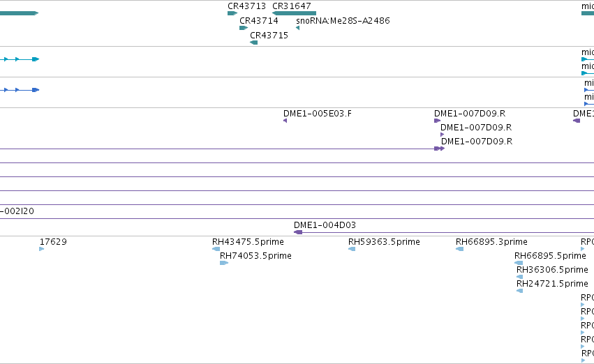Click the DME1-004D03 feature label
This screenshot has height=364, width=594.
(325, 225)
